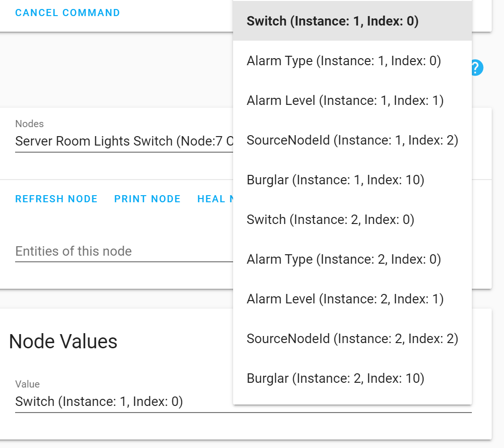The width and height of the screenshot is (504, 448).
Task: Pick Alarm Level (Instance: 1, Index: 1)
Action: click(x=345, y=101)
